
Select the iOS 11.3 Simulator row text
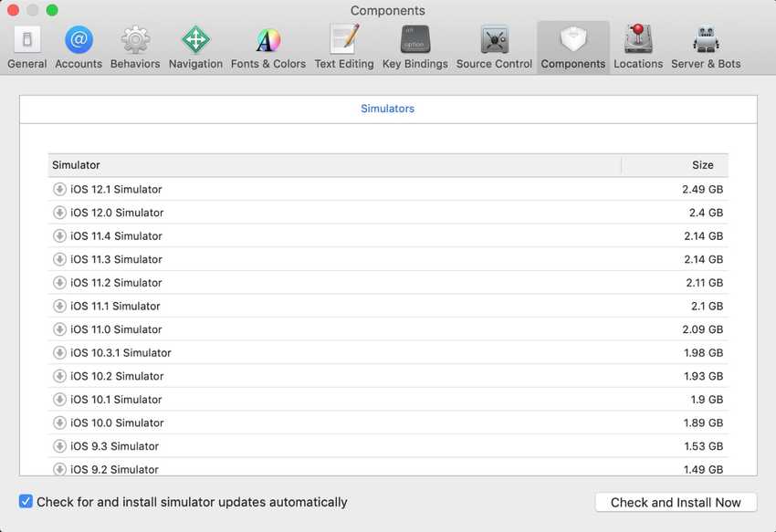[x=116, y=259]
